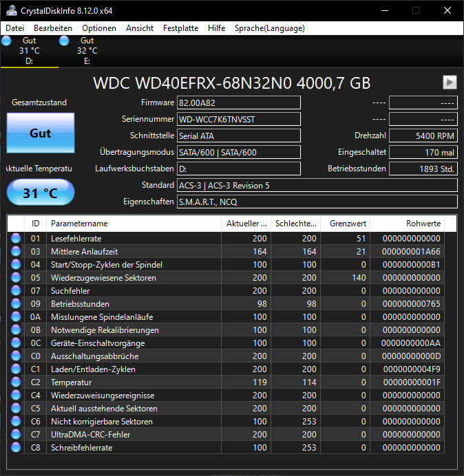Click the Aktueller column header

point(246,224)
